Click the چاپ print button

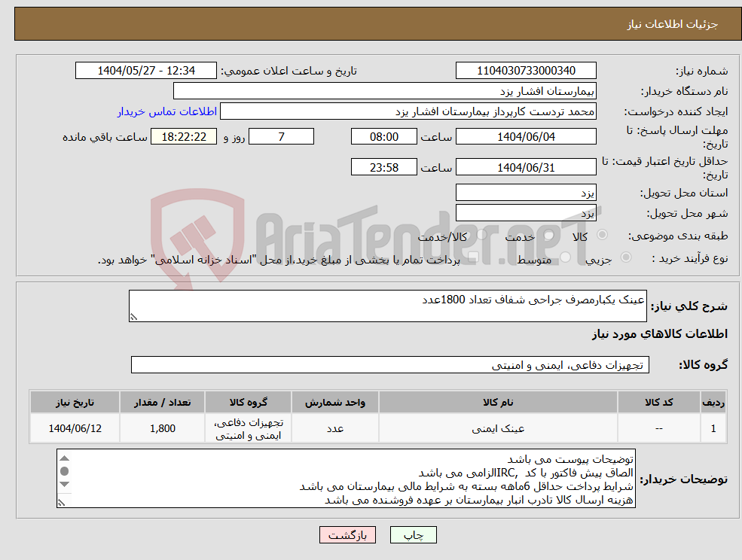[413, 535]
